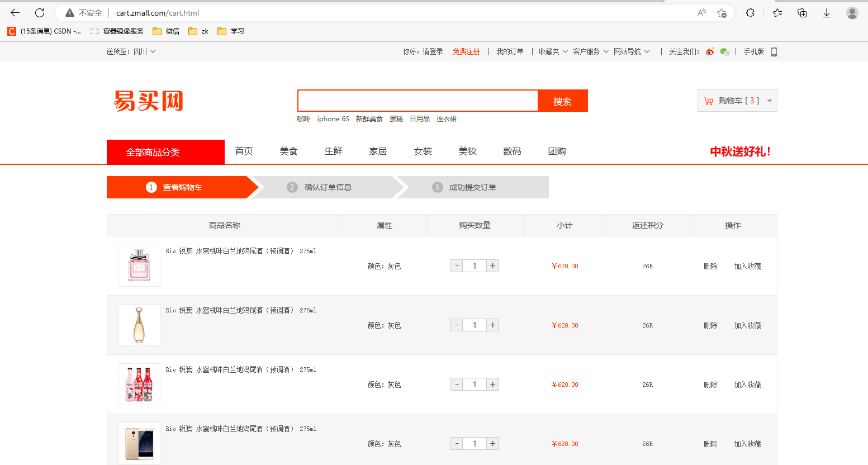The height and width of the screenshot is (465, 868).
Task: Open the gold phone product thumbnail
Action: click(x=139, y=443)
